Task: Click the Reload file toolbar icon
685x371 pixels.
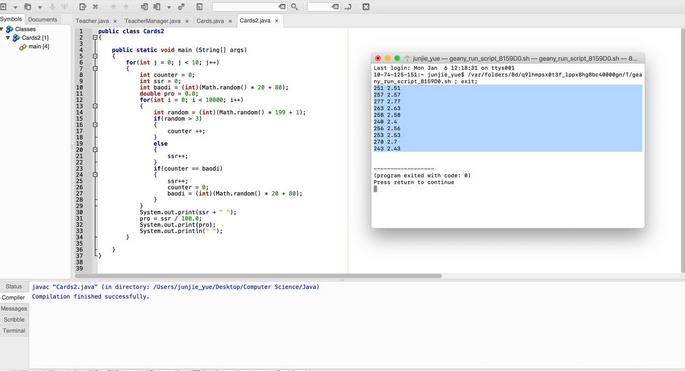Action: tap(82, 7)
